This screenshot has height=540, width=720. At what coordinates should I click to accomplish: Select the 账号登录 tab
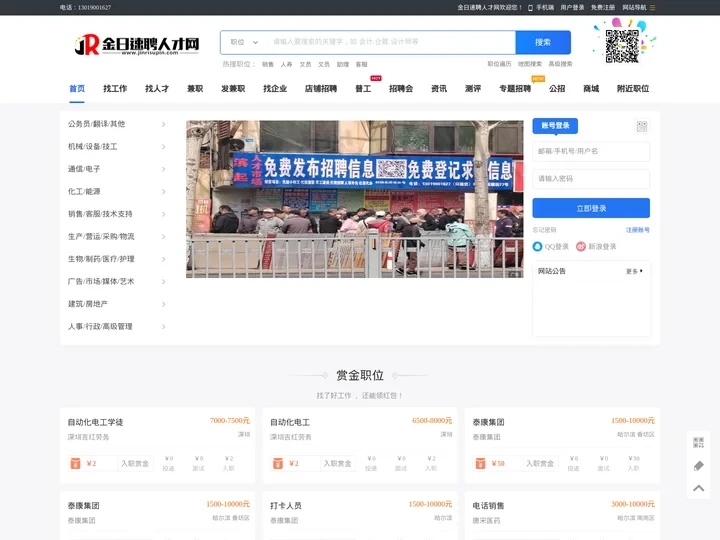point(555,126)
